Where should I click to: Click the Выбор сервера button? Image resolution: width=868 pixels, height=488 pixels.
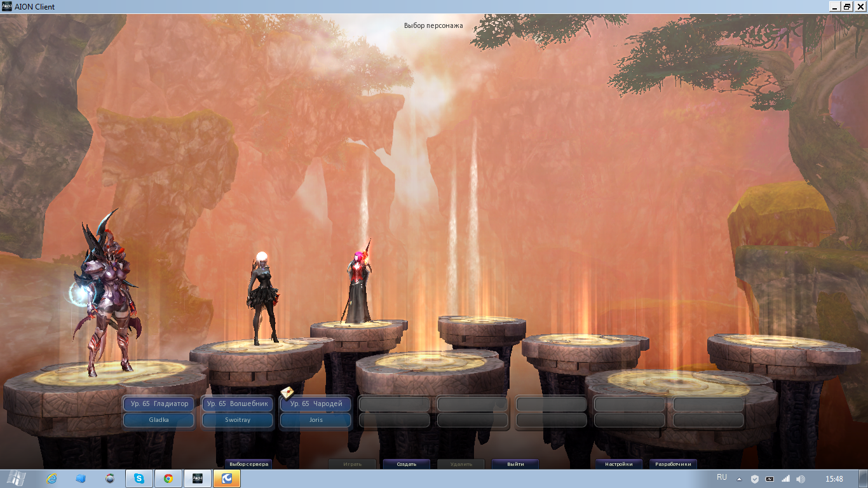click(x=249, y=464)
